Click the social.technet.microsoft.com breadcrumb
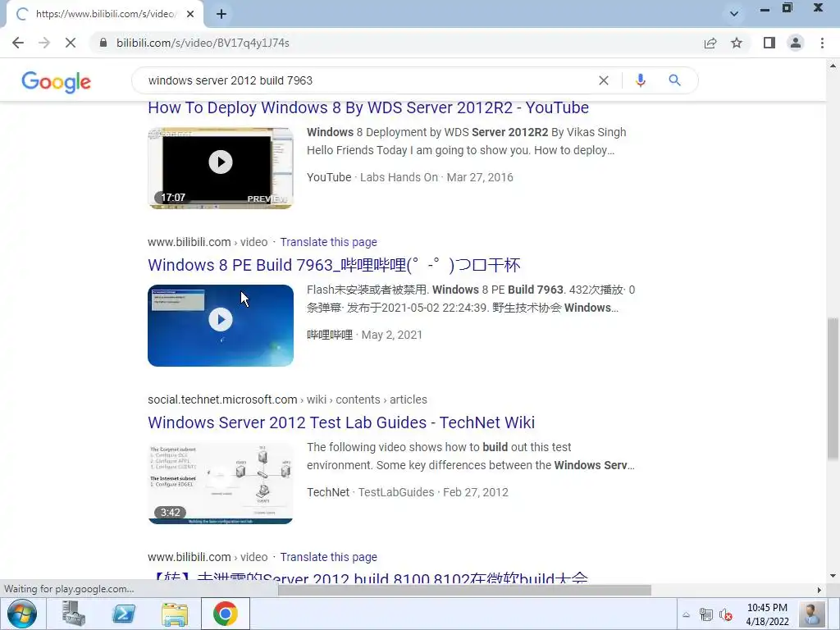Image resolution: width=840 pixels, height=630 pixels. pos(287,399)
